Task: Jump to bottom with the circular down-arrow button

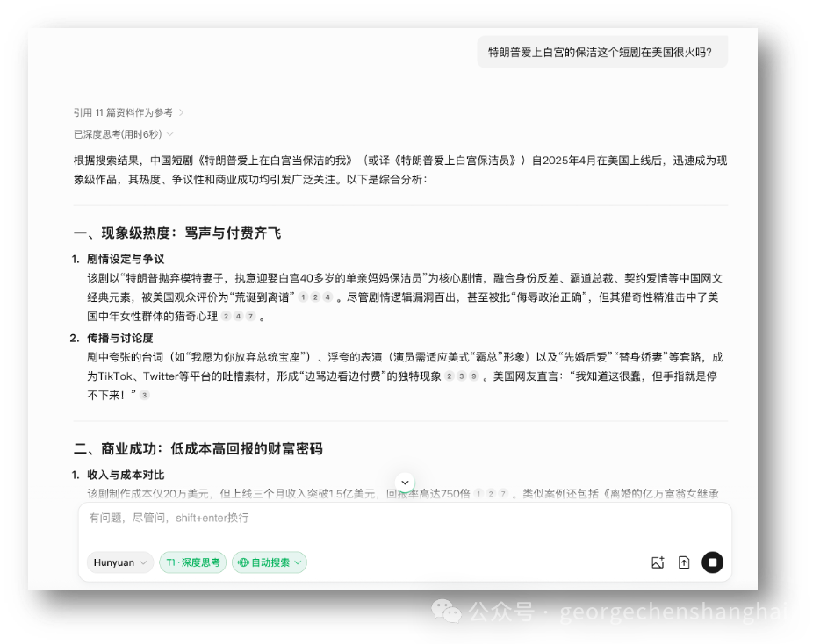Action: tap(405, 483)
